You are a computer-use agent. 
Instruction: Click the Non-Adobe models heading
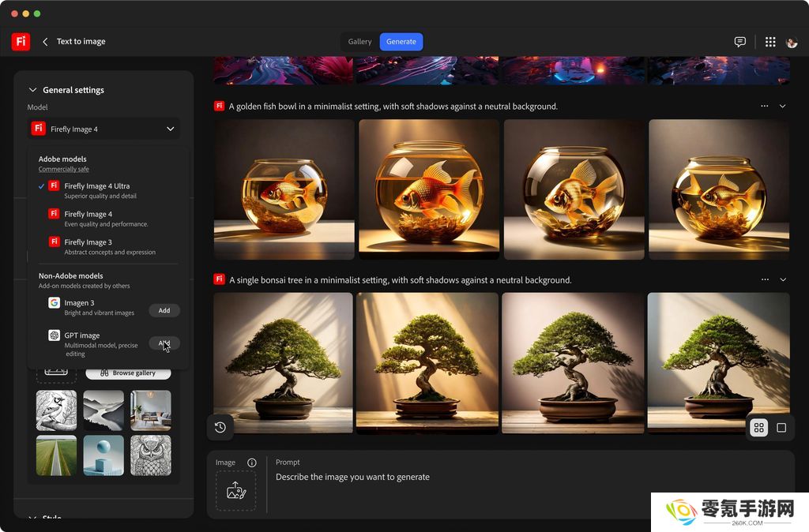coord(70,275)
